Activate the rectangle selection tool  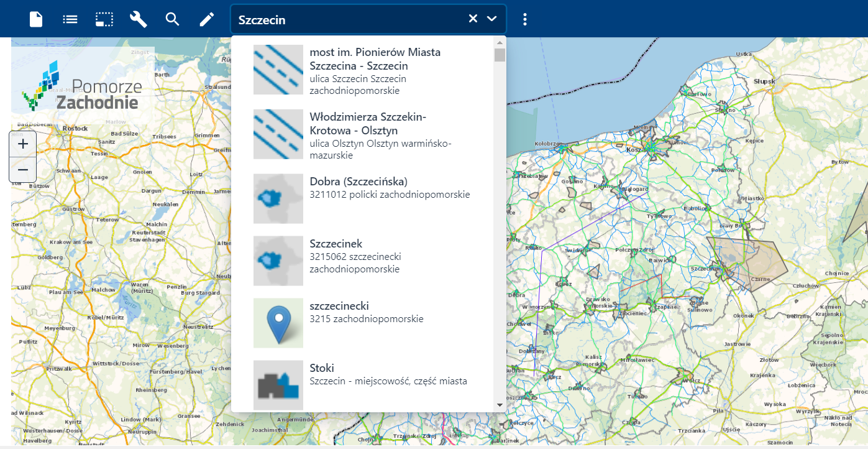(104, 19)
